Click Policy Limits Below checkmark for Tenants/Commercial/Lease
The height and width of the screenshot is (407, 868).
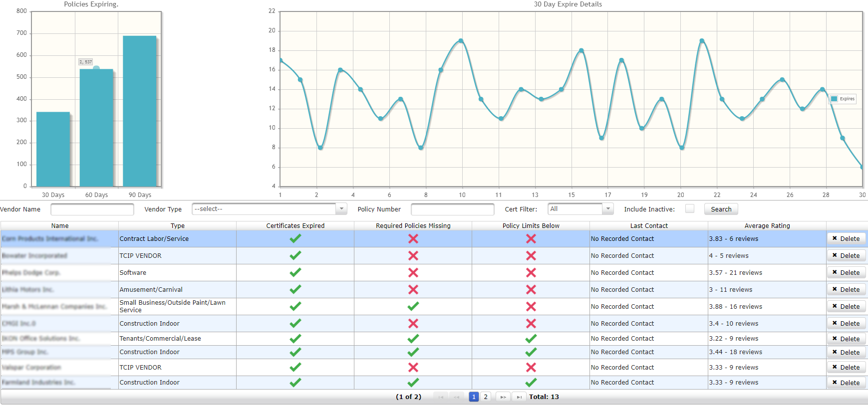pos(531,339)
